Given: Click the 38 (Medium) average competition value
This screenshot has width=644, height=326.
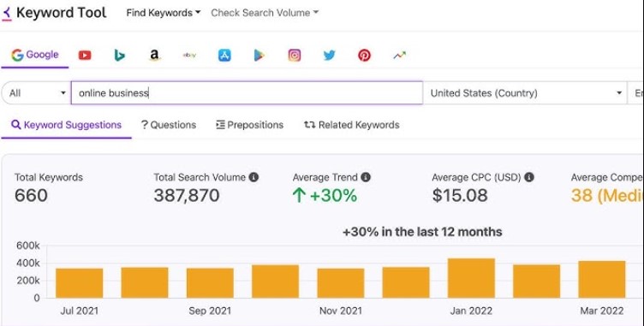Looking at the screenshot, I should tap(607, 195).
